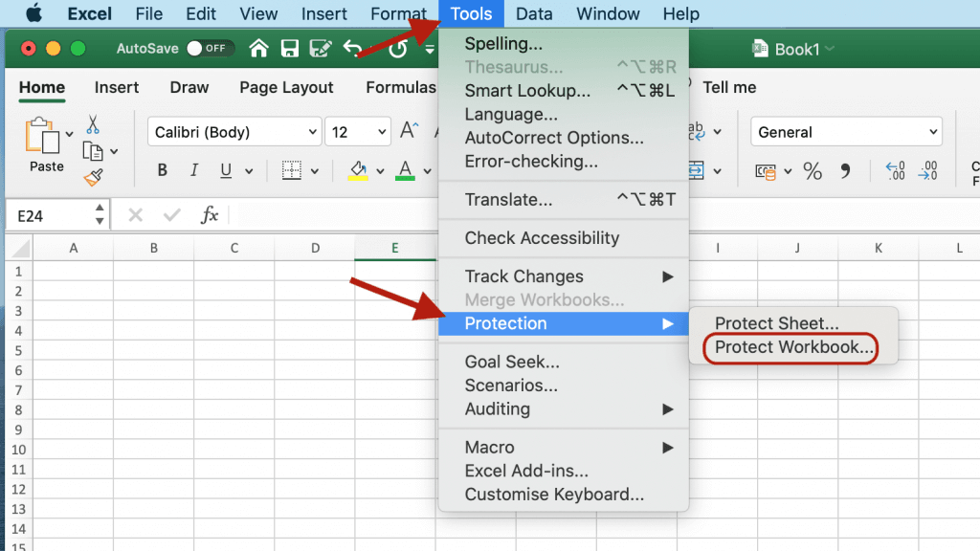Click the yellow fill color swatch
Image resolution: width=980 pixels, height=551 pixels.
coord(359,171)
